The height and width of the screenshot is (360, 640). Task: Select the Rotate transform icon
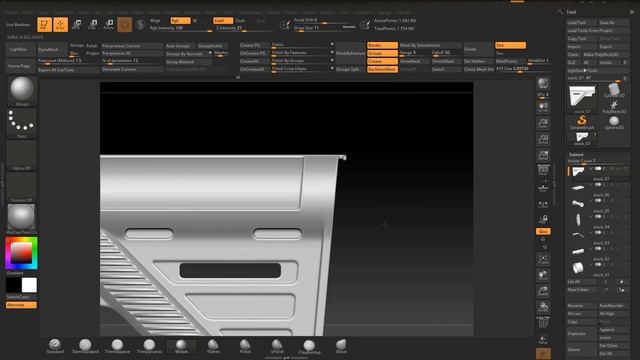click(x=109, y=24)
